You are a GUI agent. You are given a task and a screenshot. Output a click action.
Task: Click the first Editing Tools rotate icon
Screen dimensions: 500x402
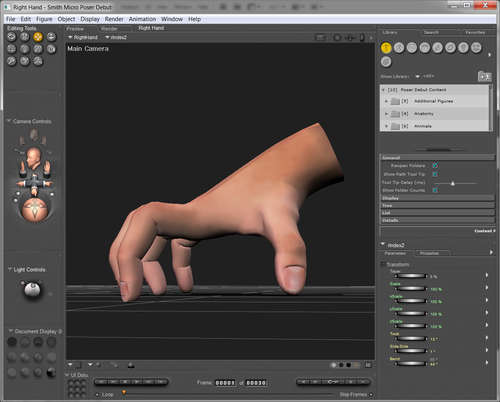pyautogui.click(x=12, y=37)
